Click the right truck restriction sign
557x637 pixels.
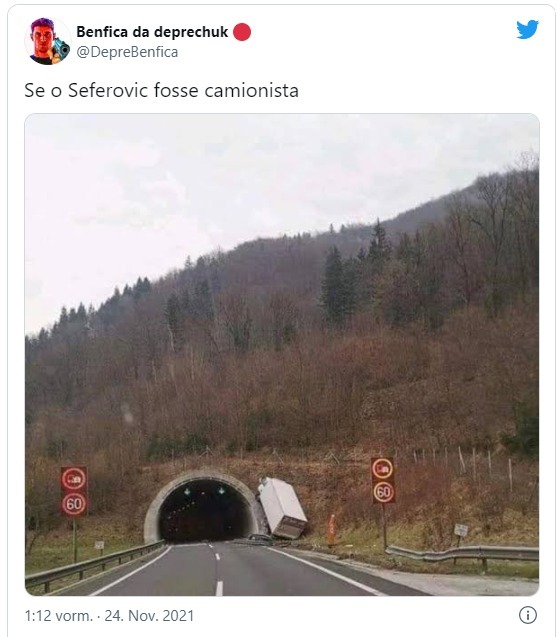tap(383, 468)
